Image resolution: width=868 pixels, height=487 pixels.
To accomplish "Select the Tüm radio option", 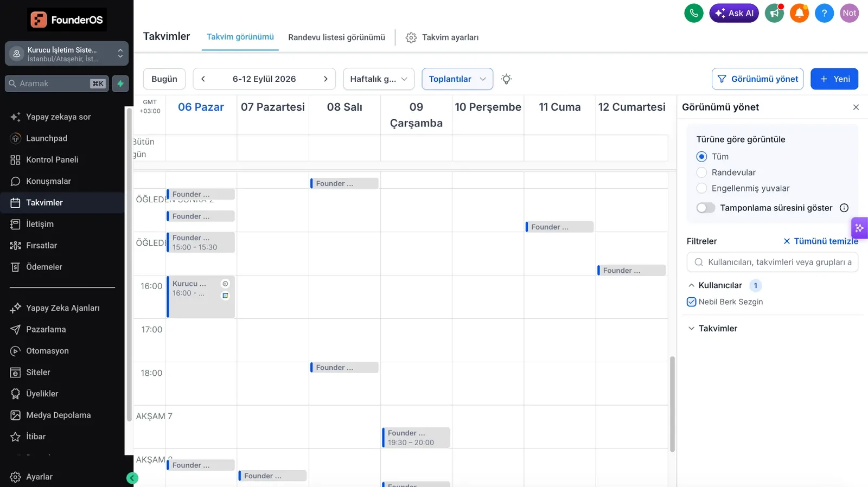I will (701, 157).
